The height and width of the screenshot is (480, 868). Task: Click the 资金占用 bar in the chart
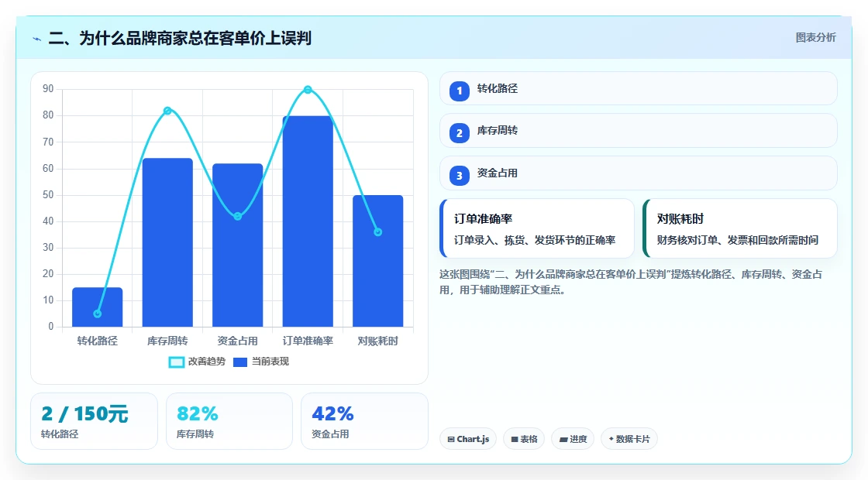pos(237,245)
